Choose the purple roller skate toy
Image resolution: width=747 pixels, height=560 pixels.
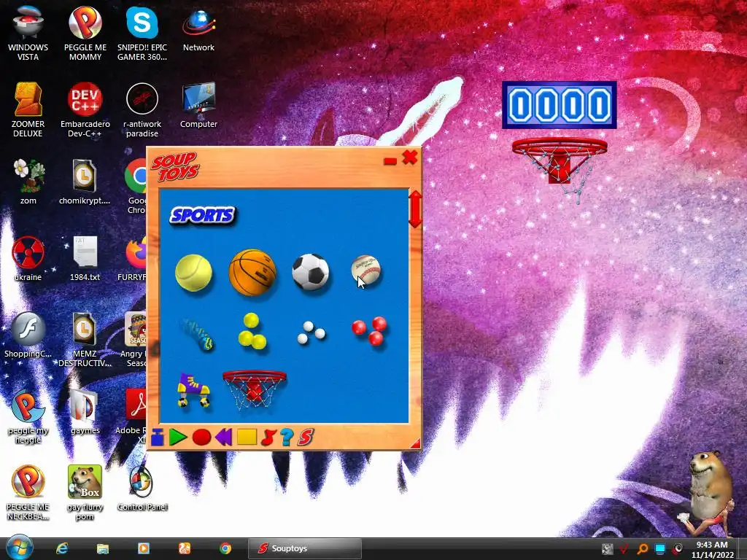(x=193, y=390)
